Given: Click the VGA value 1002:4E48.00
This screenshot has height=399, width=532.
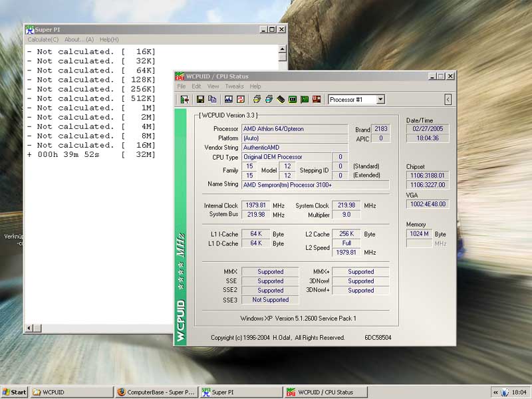Looking at the screenshot, I should pyautogui.click(x=428, y=204).
